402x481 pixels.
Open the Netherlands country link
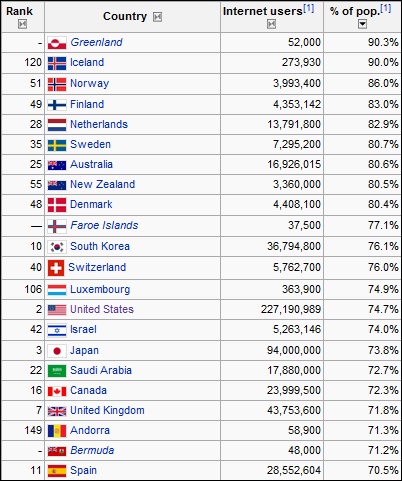coord(99,124)
